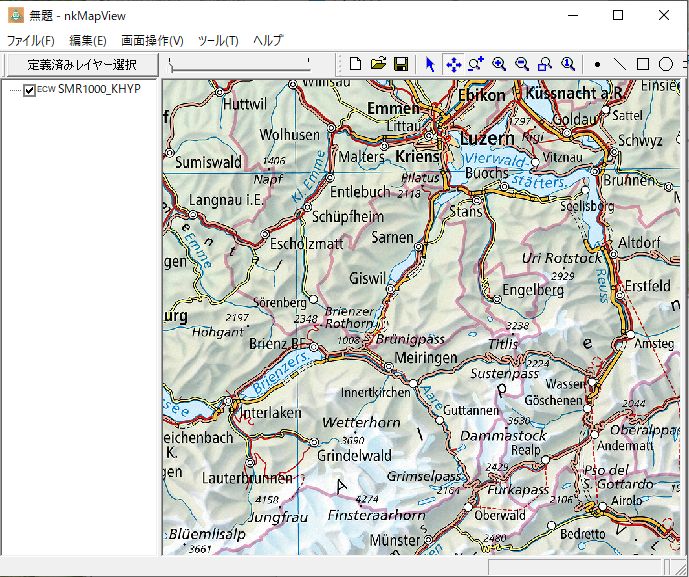Select the draw point tool
This screenshot has height=577, width=689.
(x=597, y=64)
